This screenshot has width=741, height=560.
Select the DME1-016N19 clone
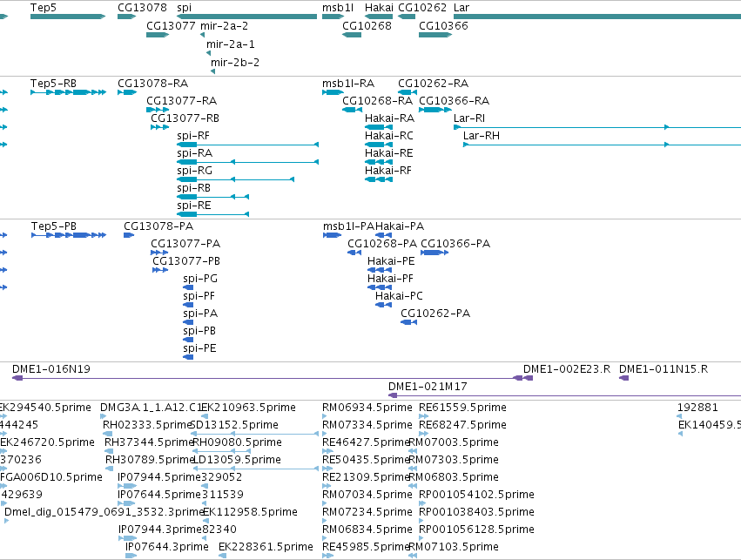coord(267,378)
